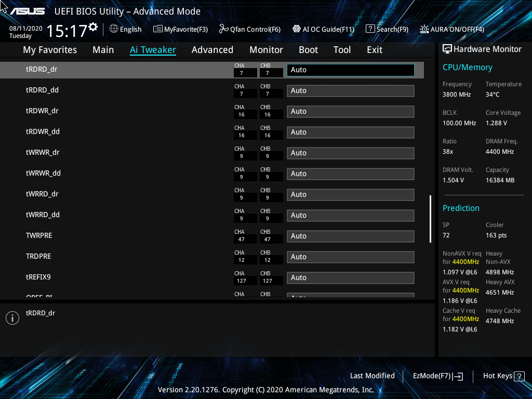Click the 4400MHz prediction link
Viewport: 532px width, 399px height.
pos(466,261)
